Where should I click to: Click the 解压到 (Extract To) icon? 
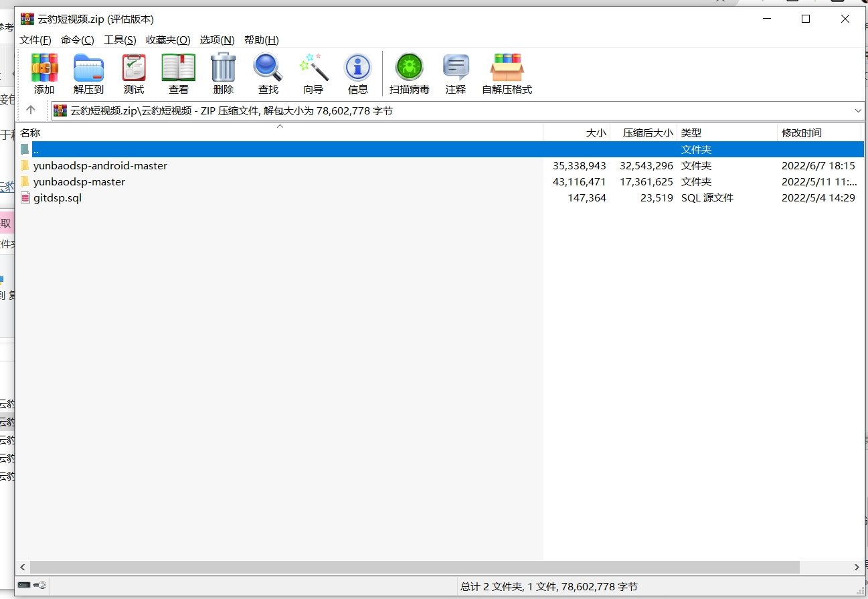click(x=88, y=69)
